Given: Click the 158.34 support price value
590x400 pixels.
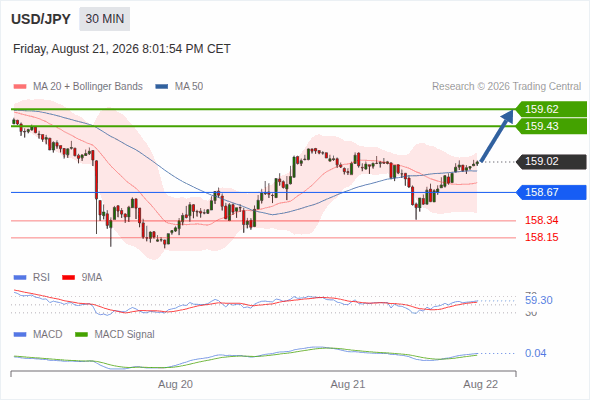Looking at the screenshot, I should [542, 220].
